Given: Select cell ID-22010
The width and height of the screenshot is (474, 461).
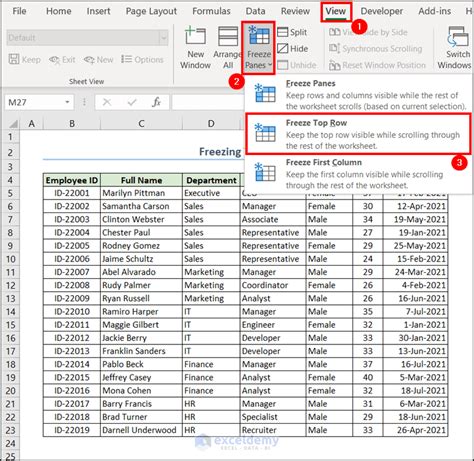Looking at the screenshot, I should coord(72,312).
